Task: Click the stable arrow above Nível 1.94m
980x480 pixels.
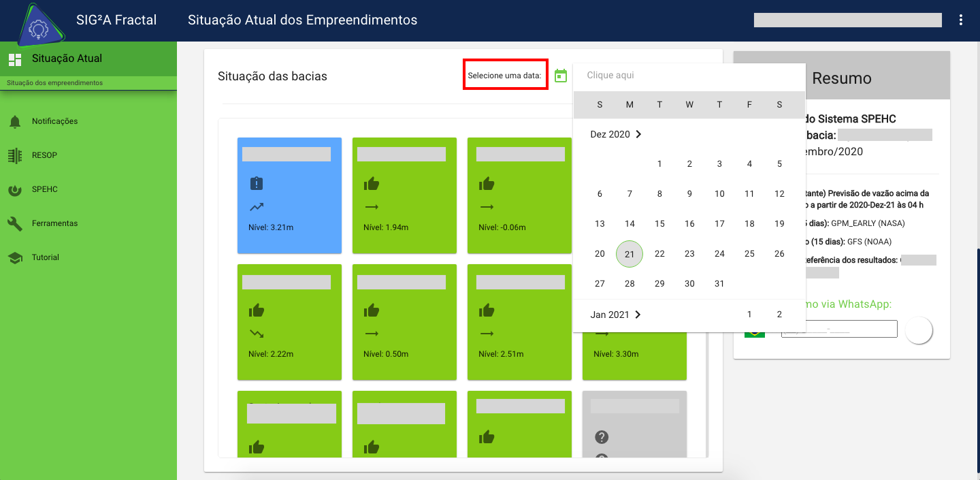Action: click(372, 207)
